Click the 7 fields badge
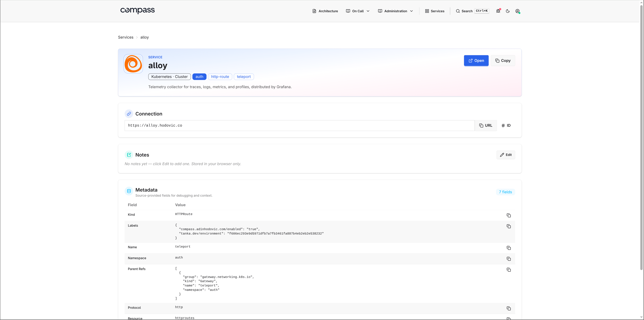The image size is (644, 320). (x=505, y=192)
